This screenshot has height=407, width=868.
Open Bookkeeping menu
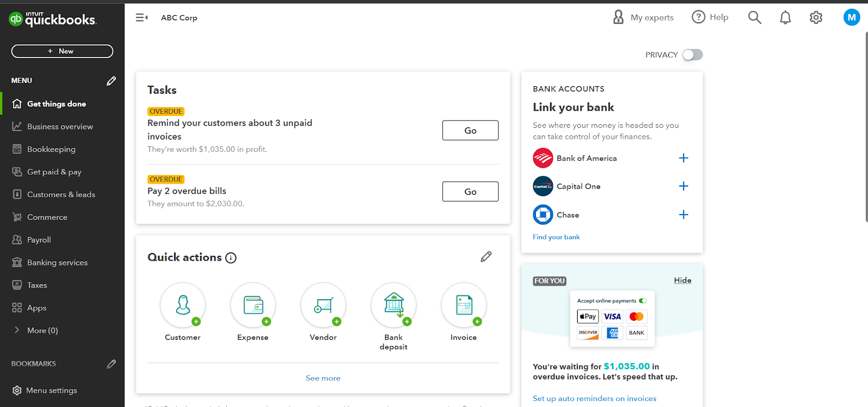(x=51, y=150)
